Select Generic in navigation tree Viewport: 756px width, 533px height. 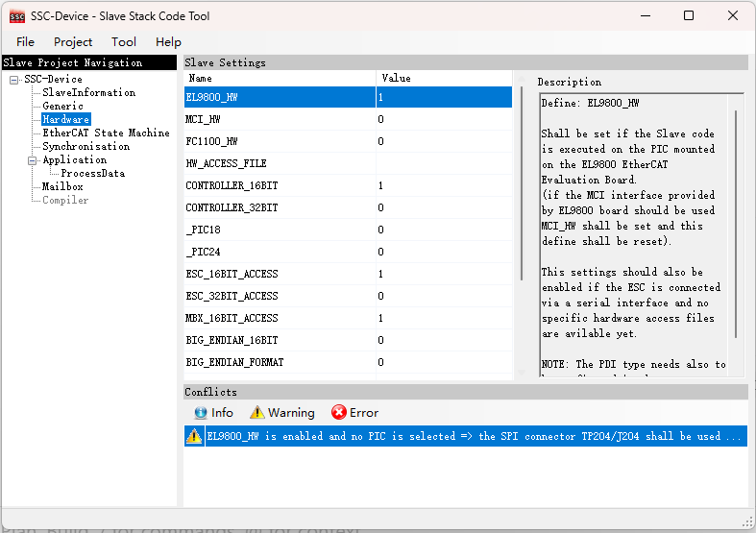[x=62, y=106]
